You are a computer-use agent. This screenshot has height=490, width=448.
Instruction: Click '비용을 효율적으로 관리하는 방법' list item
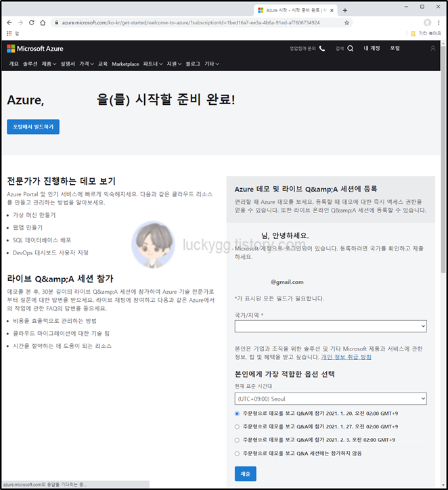(x=55, y=321)
